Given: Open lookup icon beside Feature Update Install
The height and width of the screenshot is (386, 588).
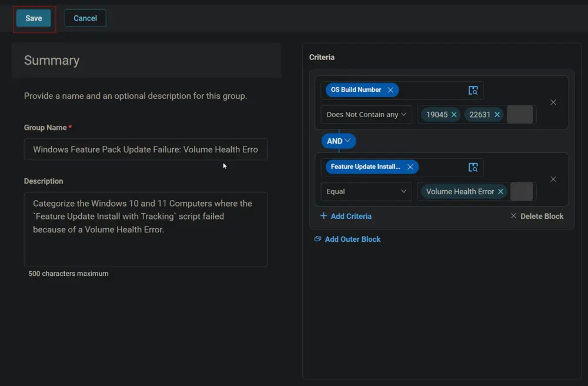Looking at the screenshot, I should coord(473,167).
